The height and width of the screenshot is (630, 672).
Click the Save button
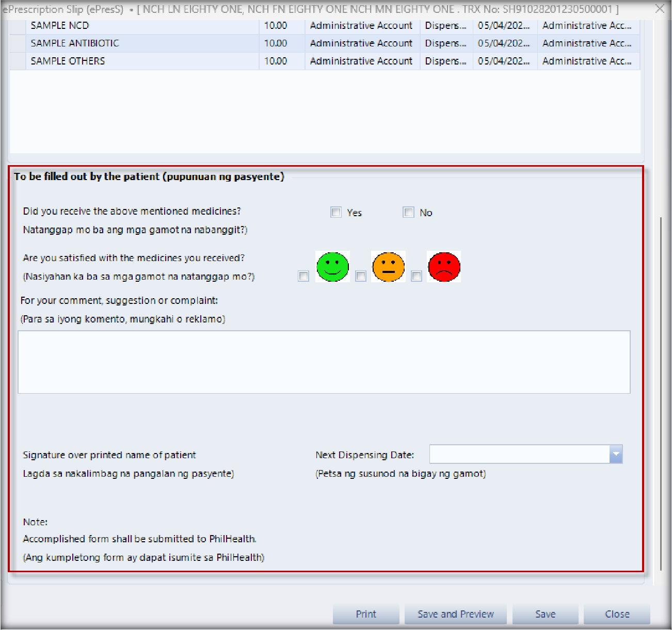pos(545,614)
